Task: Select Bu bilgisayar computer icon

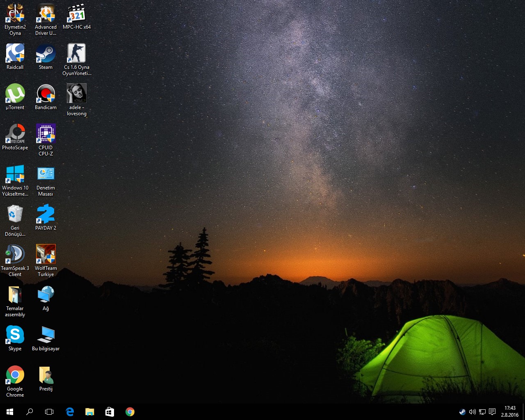Action: coord(46,338)
